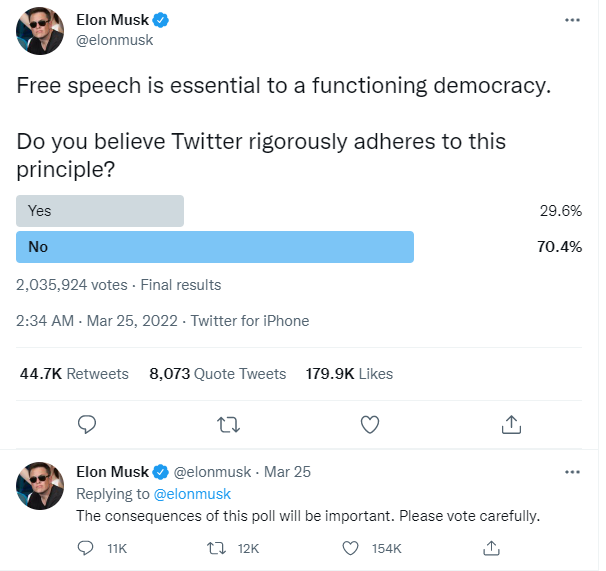Share the reply tweet about poll consequences
The height and width of the screenshot is (571, 606).
491,548
